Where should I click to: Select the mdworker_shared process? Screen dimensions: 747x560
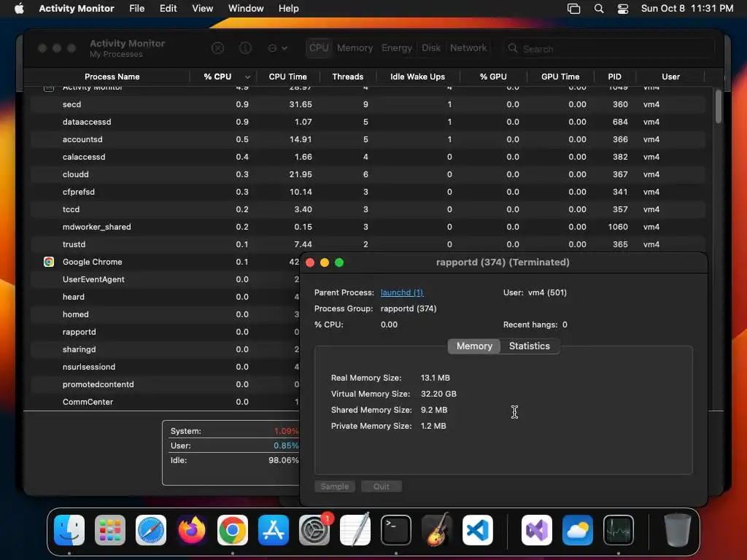coord(368,227)
